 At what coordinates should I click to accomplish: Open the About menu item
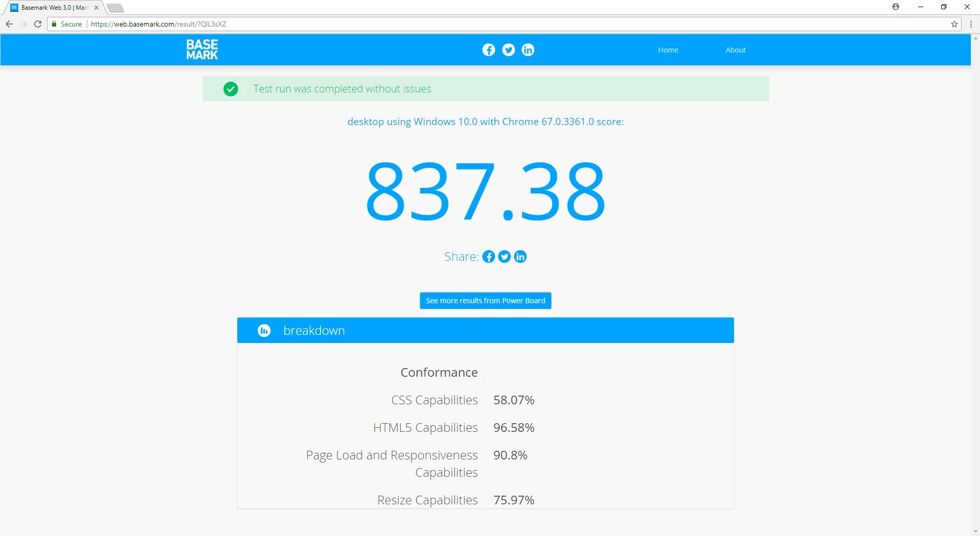736,50
